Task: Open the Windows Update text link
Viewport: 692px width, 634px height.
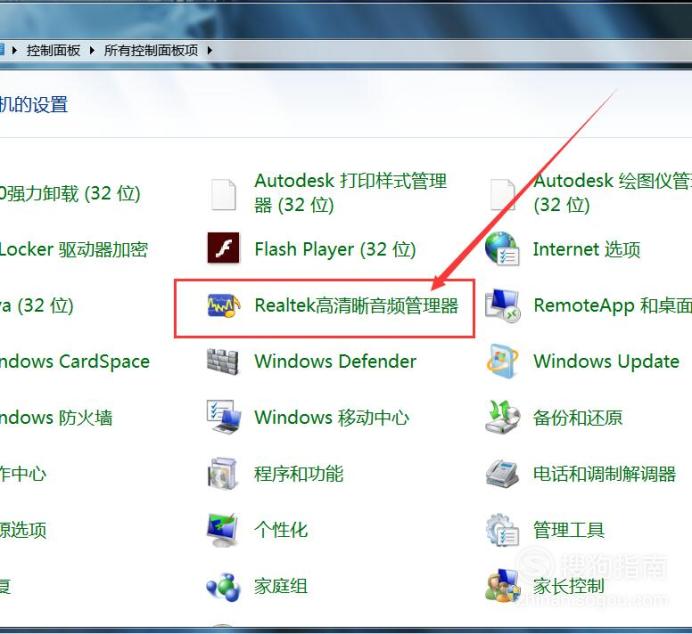Action: click(606, 362)
